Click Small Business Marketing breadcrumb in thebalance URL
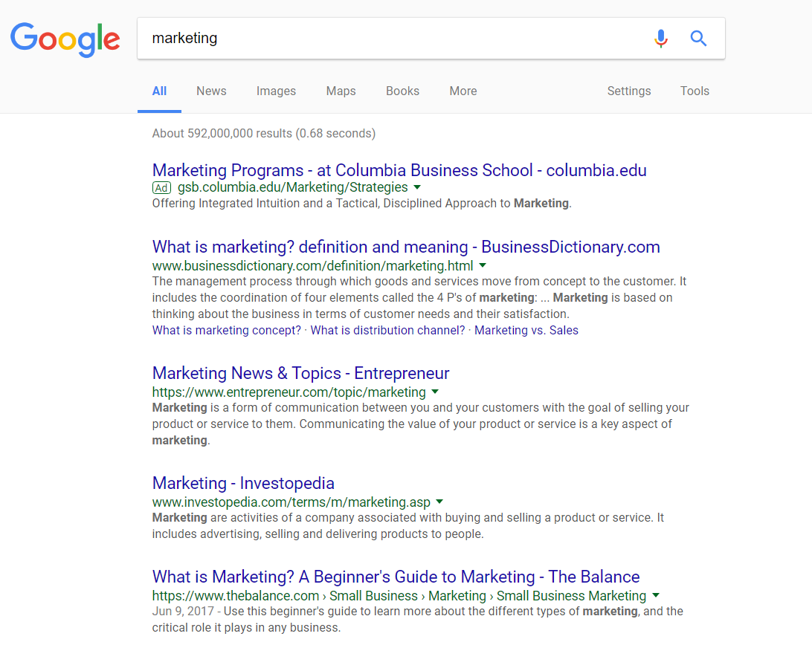This screenshot has width=812, height=645. tap(571, 596)
